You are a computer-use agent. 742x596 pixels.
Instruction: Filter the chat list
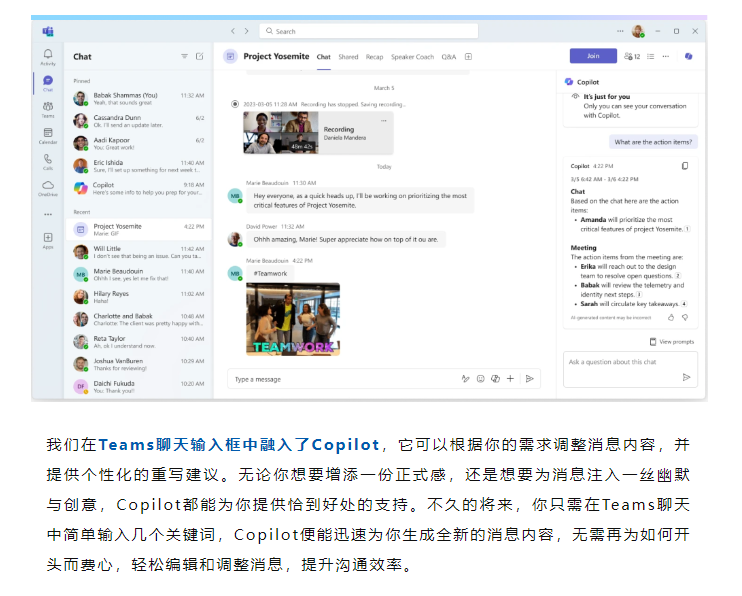click(185, 56)
